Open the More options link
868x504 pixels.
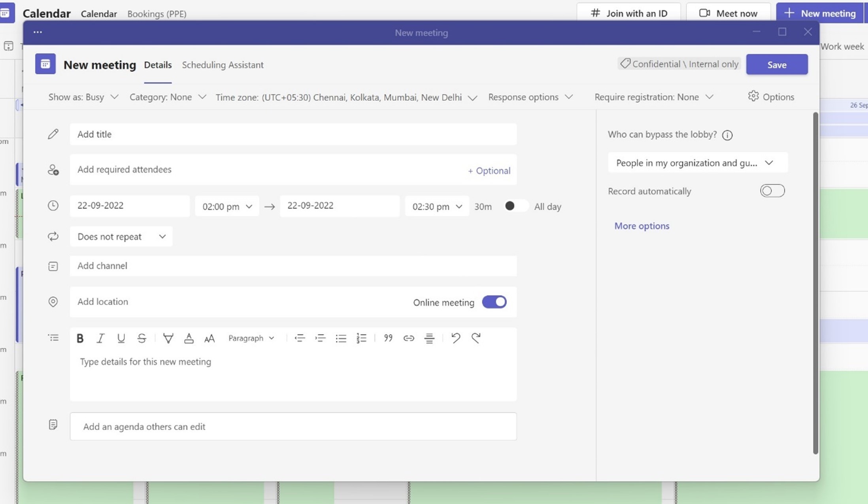642,226
